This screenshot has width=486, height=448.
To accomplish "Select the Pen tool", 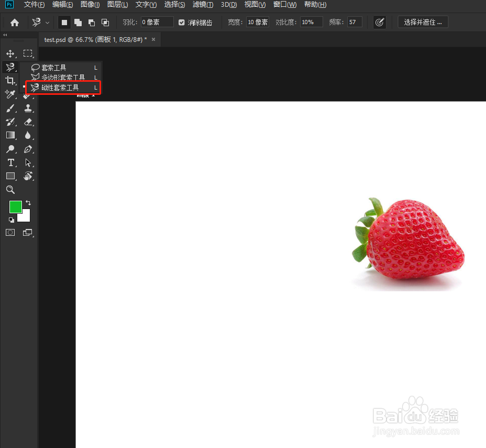I will 28,149.
